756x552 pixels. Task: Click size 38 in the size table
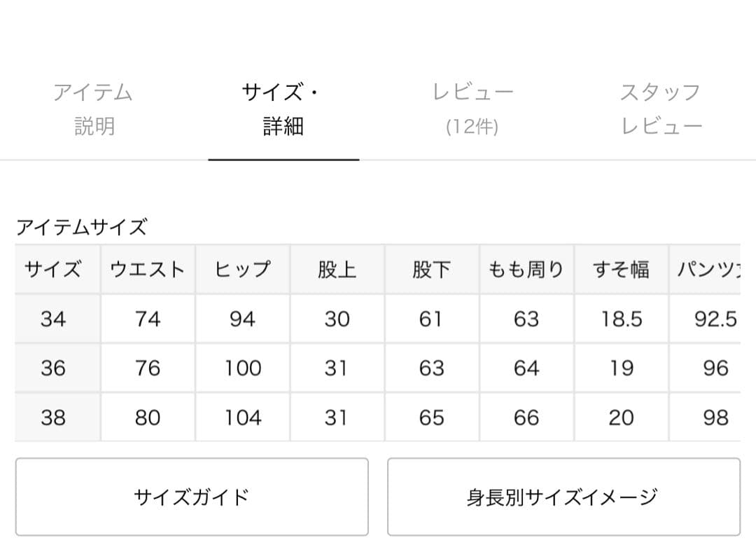(55, 416)
